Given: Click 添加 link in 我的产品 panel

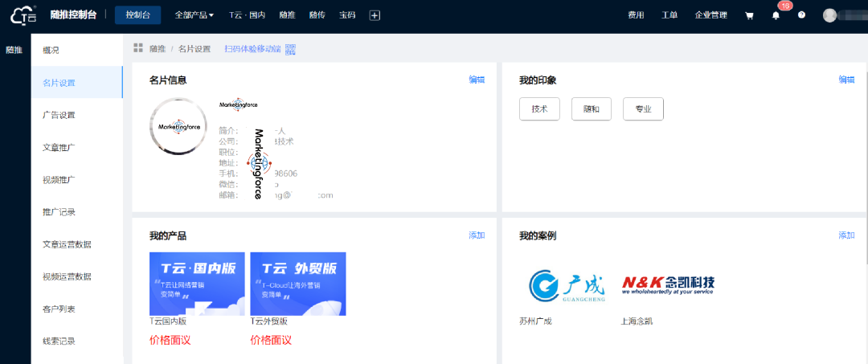Looking at the screenshot, I should tap(477, 235).
